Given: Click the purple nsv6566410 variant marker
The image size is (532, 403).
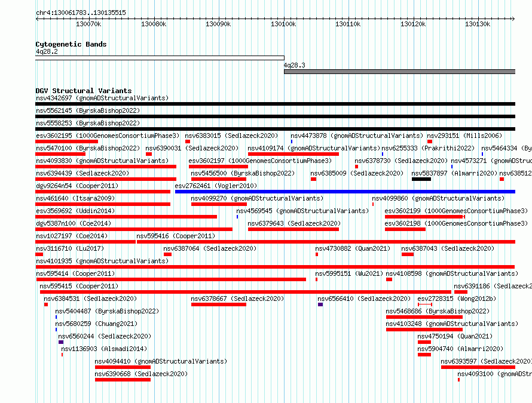Looking at the screenshot, I should (320, 304).
